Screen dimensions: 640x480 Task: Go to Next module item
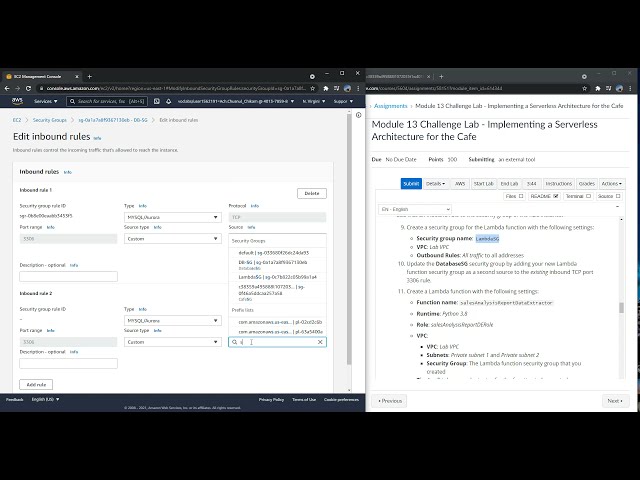616,401
